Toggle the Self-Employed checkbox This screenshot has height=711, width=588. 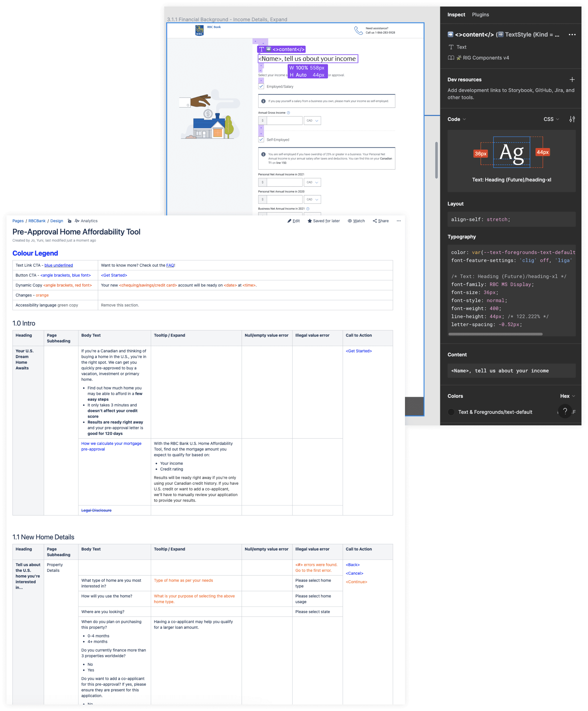click(261, 139)
